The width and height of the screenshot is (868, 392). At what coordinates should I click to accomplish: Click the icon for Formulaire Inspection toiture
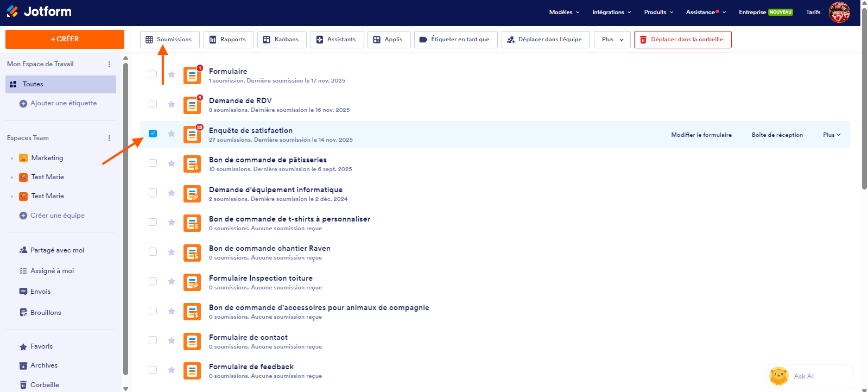point(192,282)
